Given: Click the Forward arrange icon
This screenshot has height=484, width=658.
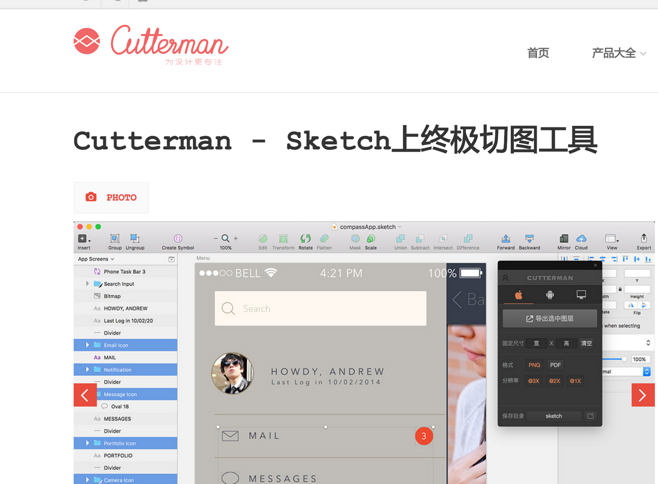Looking at the screenshot, I should tap(506, 238).
